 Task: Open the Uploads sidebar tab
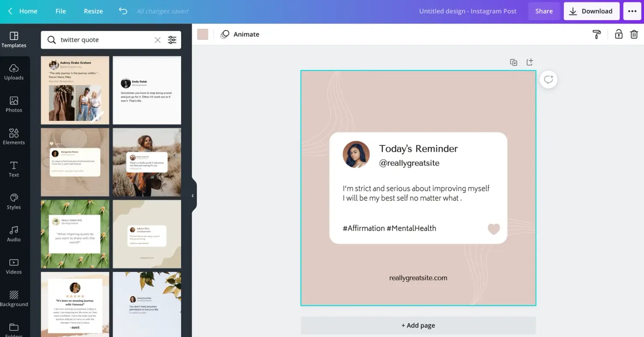[14, 72]
